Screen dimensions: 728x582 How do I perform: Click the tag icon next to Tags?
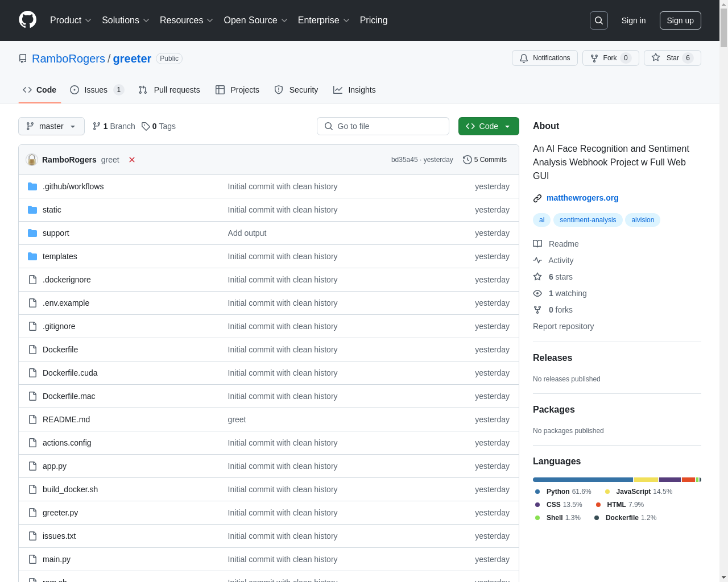click(x=146, y=126)
